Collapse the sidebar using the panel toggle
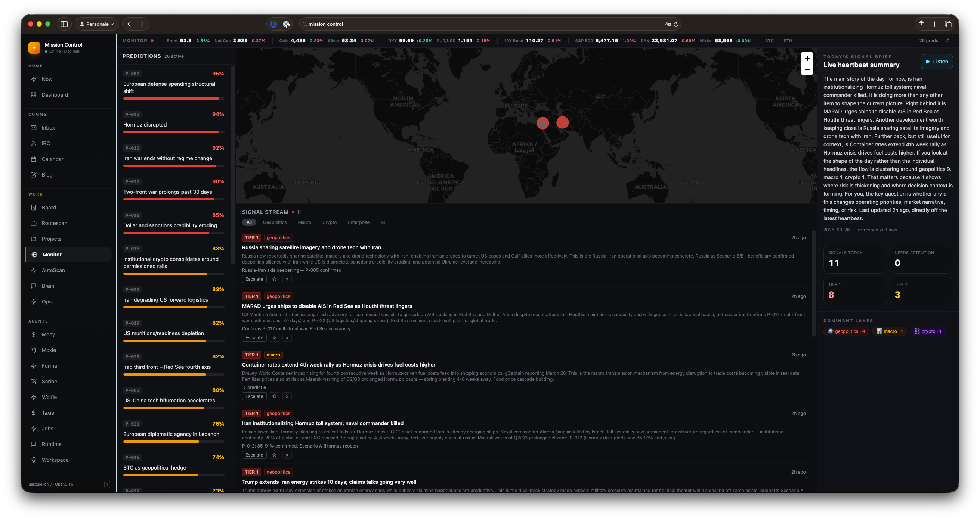This screenshot has height=520, width=980. tap(64, 24)
